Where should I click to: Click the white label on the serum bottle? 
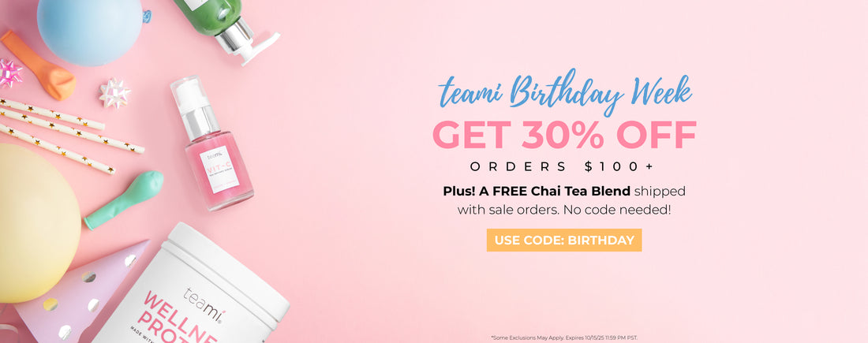219,170
